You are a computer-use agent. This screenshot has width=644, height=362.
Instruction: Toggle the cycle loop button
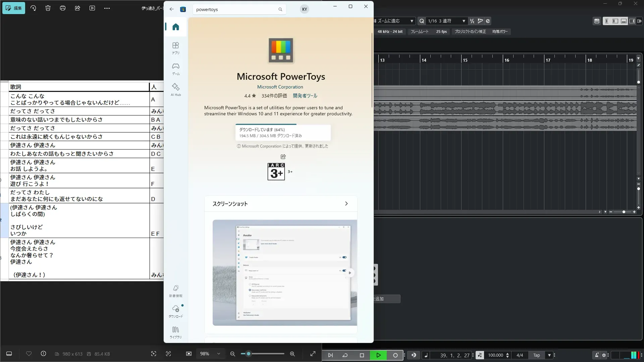tap(345, 355)
